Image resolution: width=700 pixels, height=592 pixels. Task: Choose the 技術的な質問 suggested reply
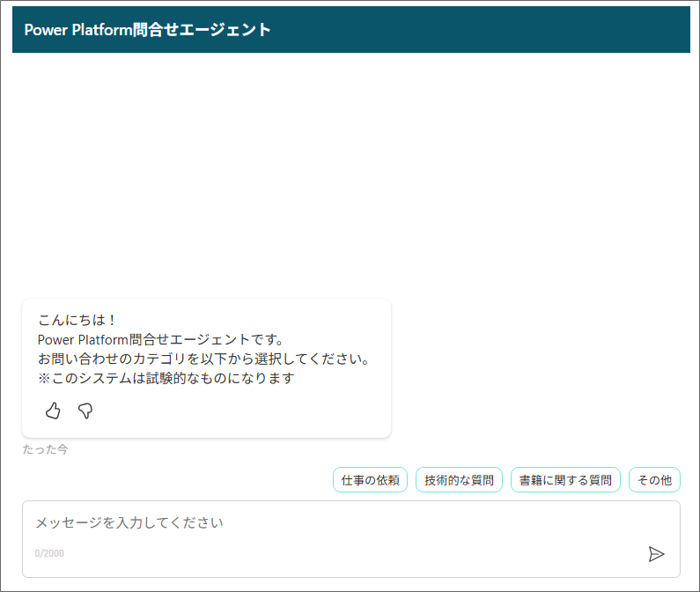click(x=459, y=480)
